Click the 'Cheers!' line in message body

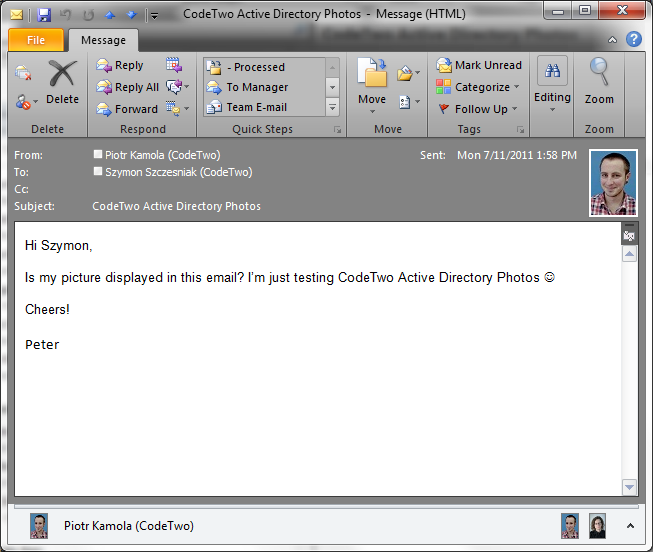pos(47,310)
